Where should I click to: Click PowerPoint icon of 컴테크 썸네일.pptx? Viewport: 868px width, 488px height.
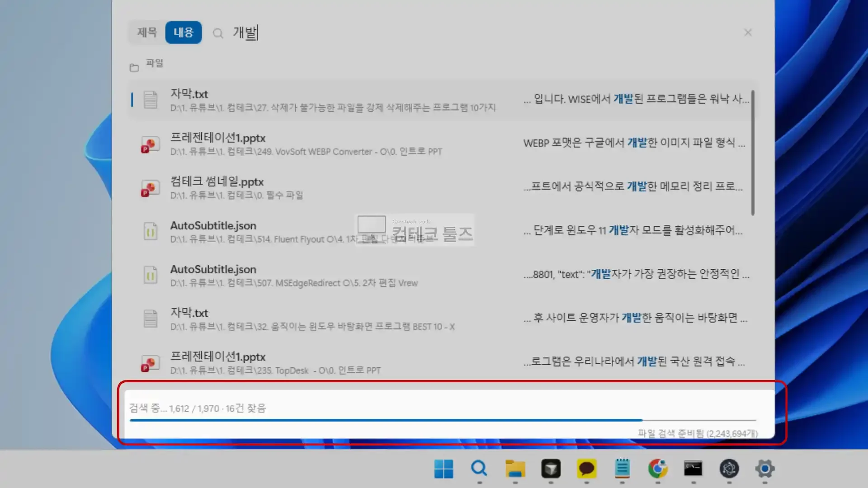pyautogui.click(x=151, y=188)
